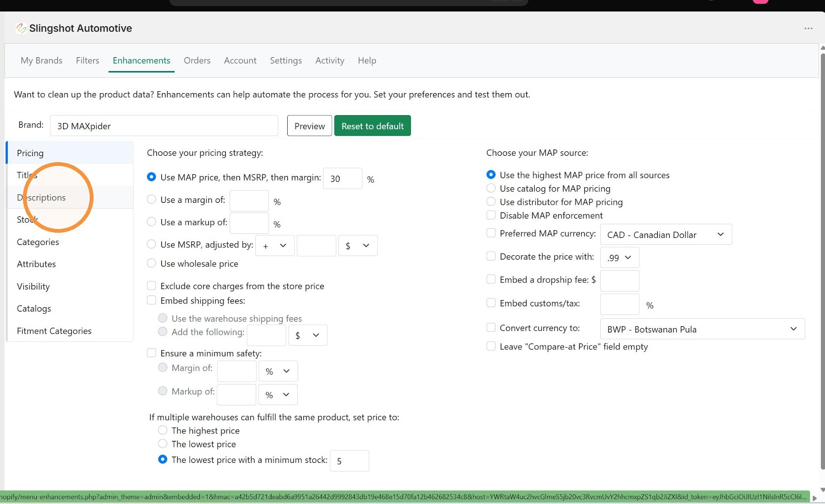This screenshot has width=825, height=504.
Task: Check Disable MAP enforcement
Action: [491, 215]
